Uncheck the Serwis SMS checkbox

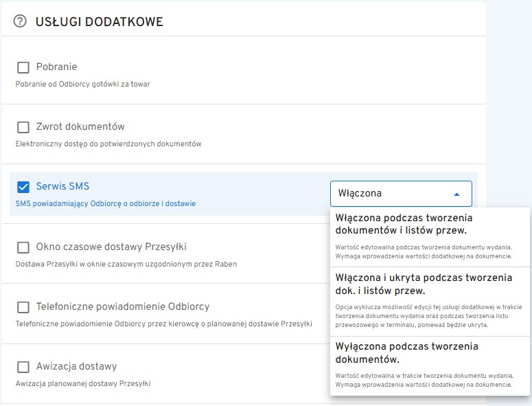coord(23,187)
